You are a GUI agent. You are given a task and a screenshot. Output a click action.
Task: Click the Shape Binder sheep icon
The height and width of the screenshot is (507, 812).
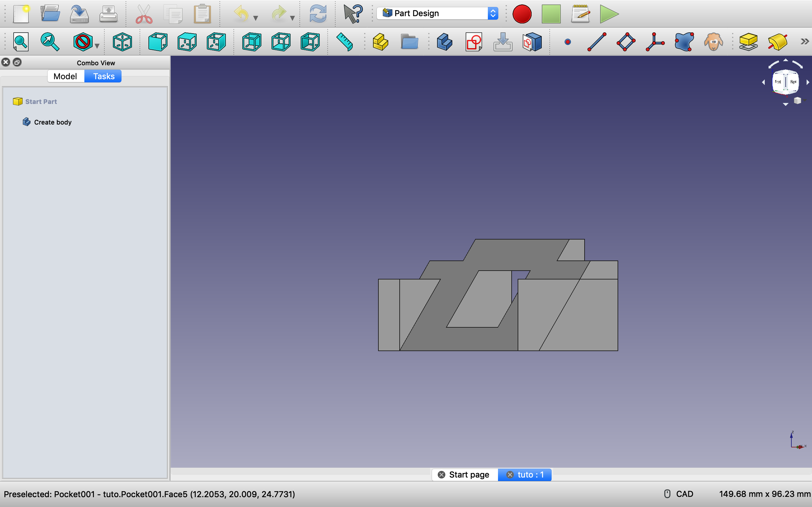coord(713,42)
